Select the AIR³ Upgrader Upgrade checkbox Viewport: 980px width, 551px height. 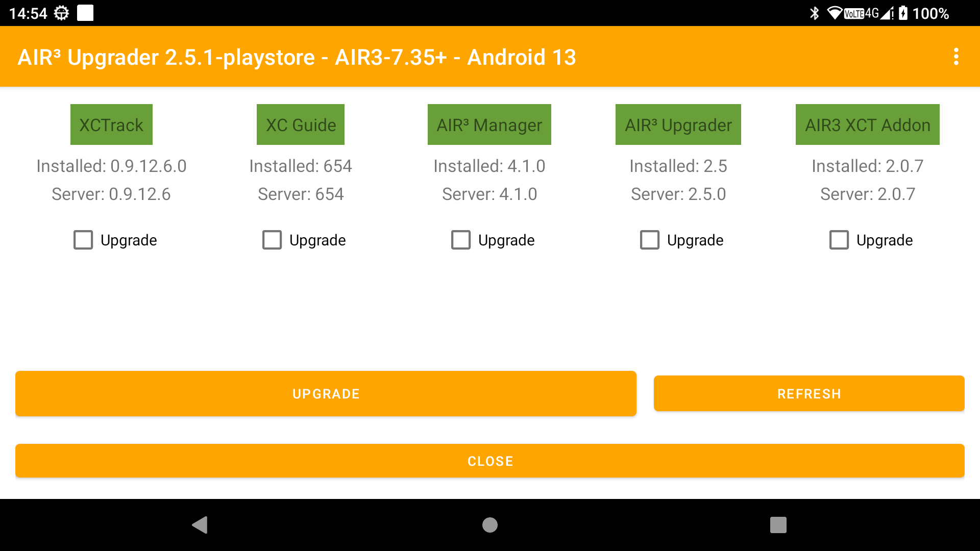point(650,240)
